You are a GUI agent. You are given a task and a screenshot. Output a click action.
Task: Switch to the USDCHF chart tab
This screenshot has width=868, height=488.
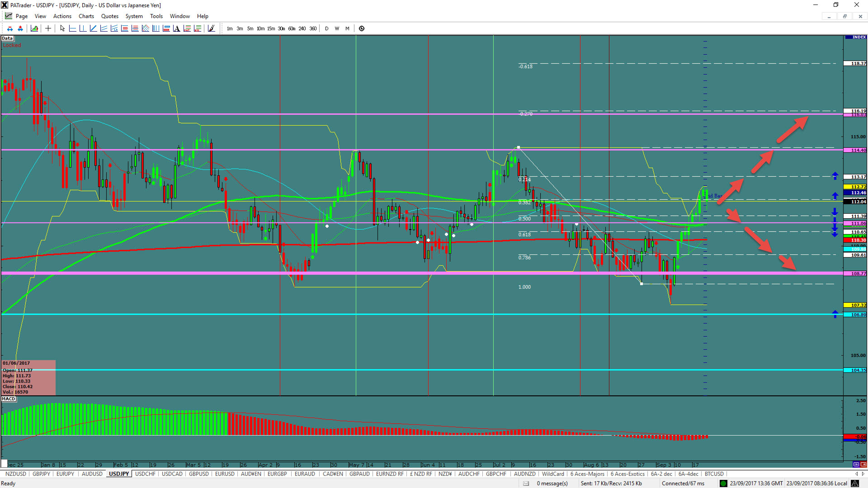coord(145,474)
